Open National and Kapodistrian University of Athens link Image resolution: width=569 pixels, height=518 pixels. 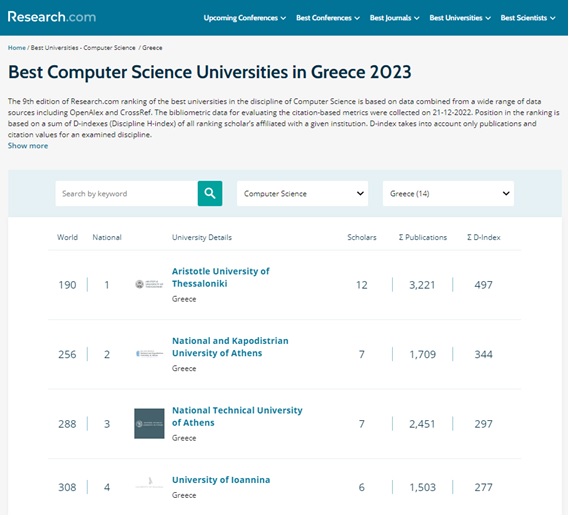coord(230,347)
